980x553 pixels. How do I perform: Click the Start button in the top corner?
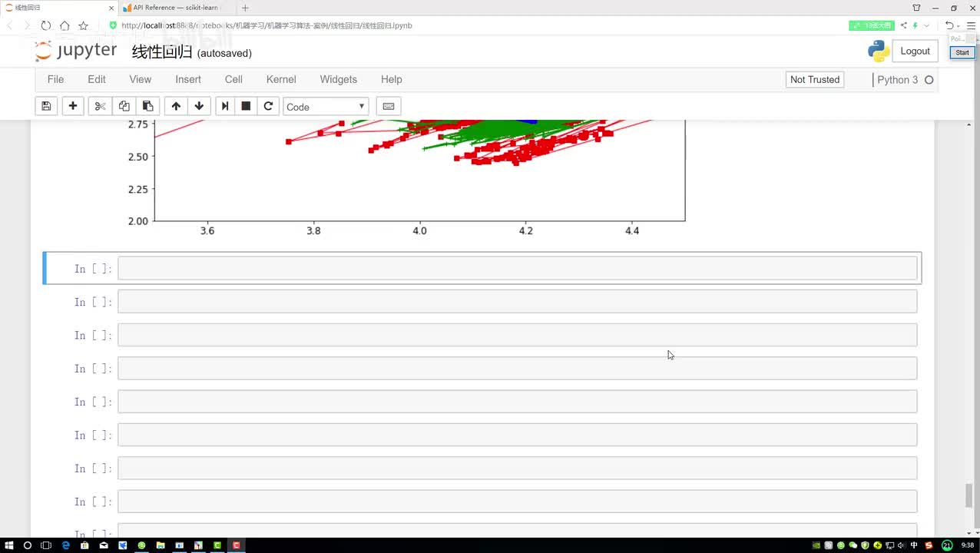pos(962,52)
